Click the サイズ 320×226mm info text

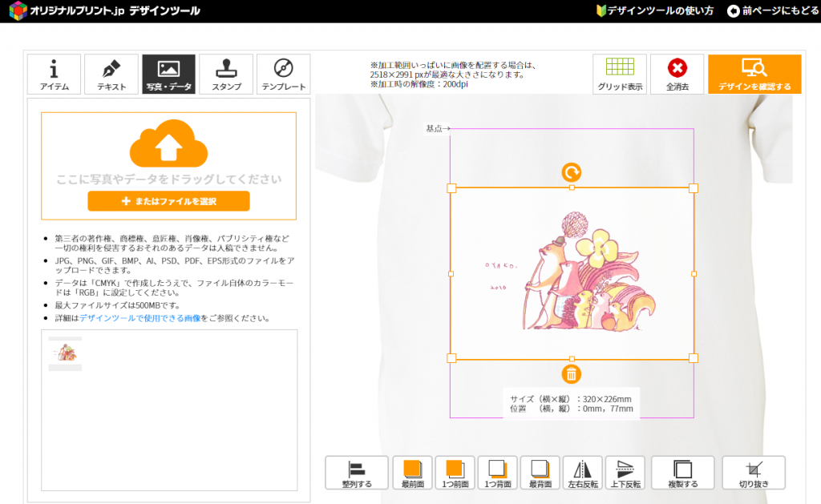[571, 399]
